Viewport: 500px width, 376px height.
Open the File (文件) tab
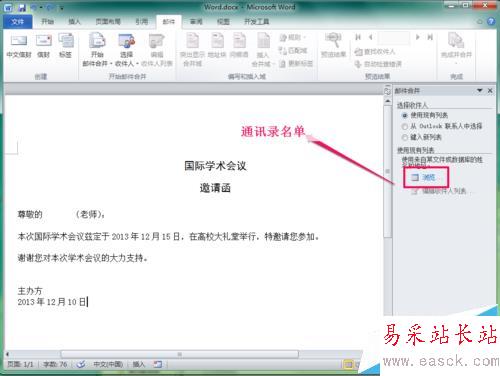coord(17,22)
